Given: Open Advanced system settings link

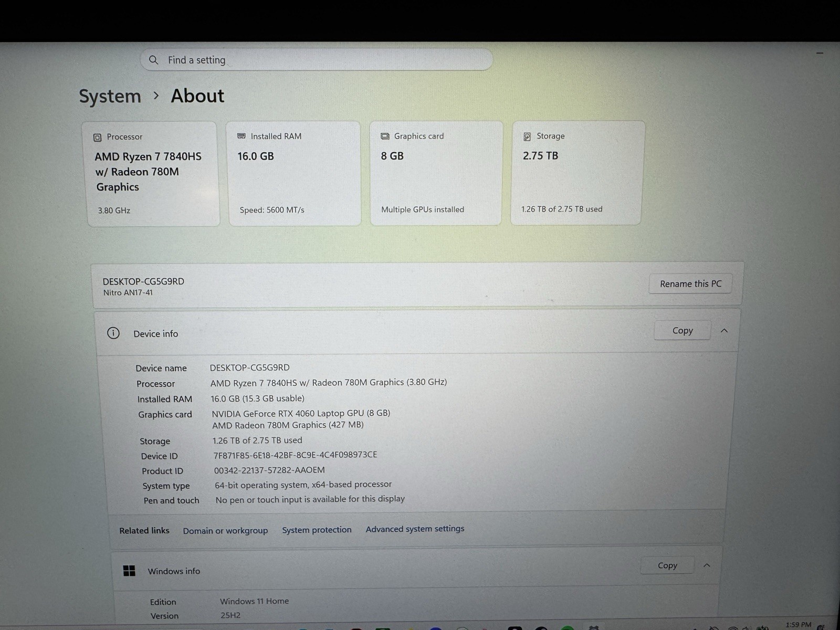Looking at the screenshot, I should (x=415, y=529).
